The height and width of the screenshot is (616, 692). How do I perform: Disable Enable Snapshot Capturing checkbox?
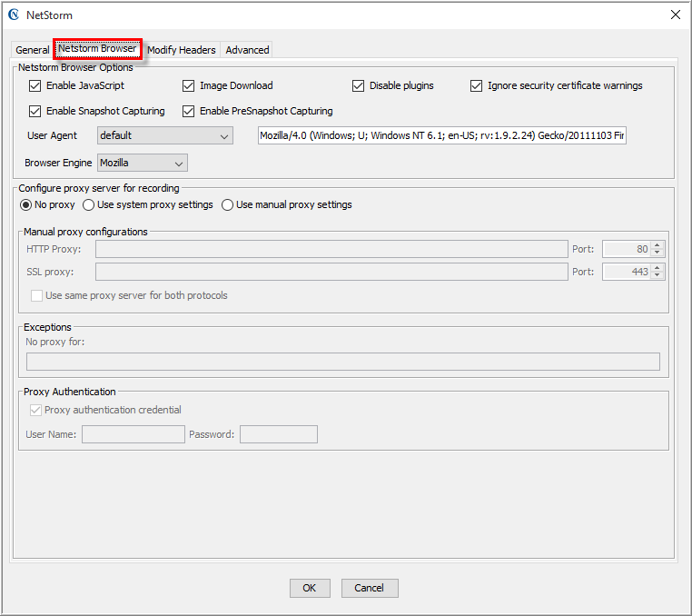point(35,111)
